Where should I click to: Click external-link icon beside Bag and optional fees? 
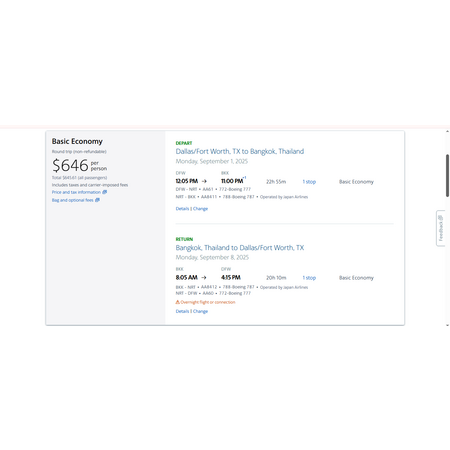pos(97,200)
